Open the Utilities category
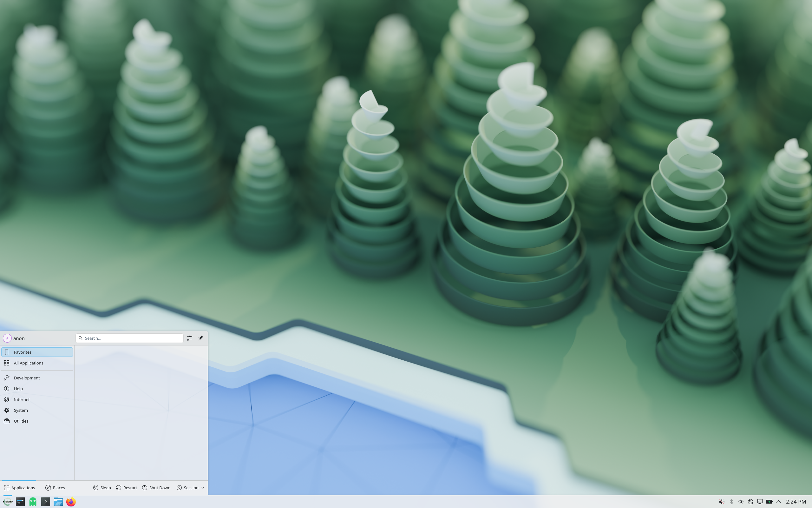Screen dimensions: 812x508 pos(37,421)
